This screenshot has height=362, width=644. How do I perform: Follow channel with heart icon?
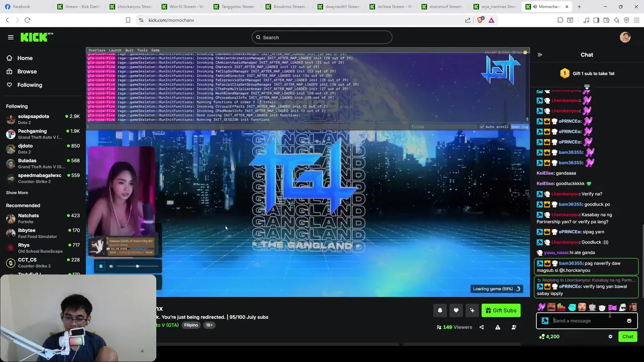456,310
